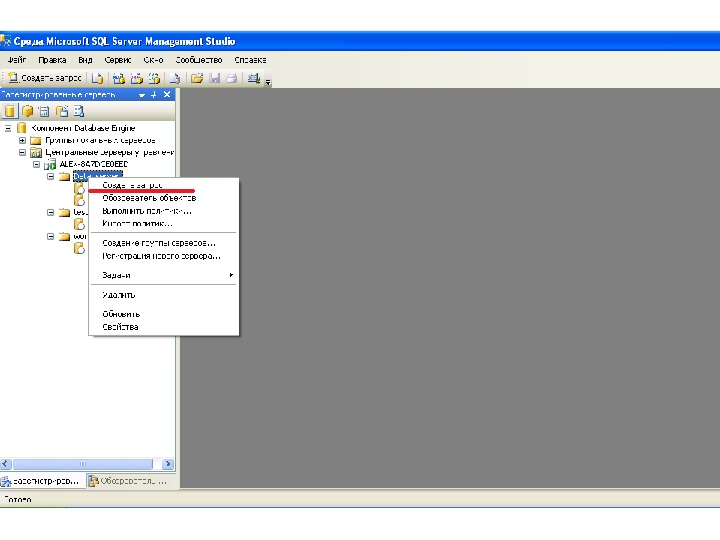Click the tes folder icon in tree
The image size is (720, 540).
click(64, 212)
